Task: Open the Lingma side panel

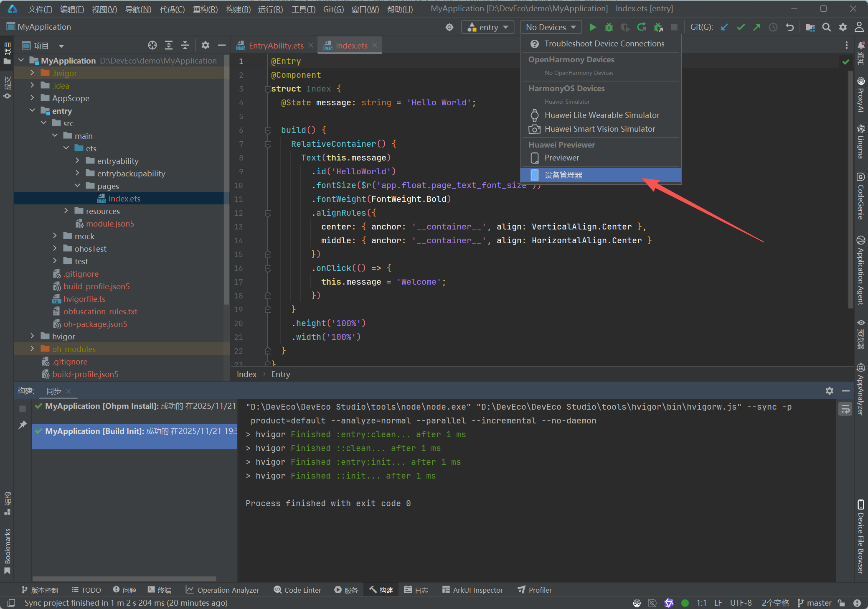Action: pyautogui.click(x=861, y=142)
